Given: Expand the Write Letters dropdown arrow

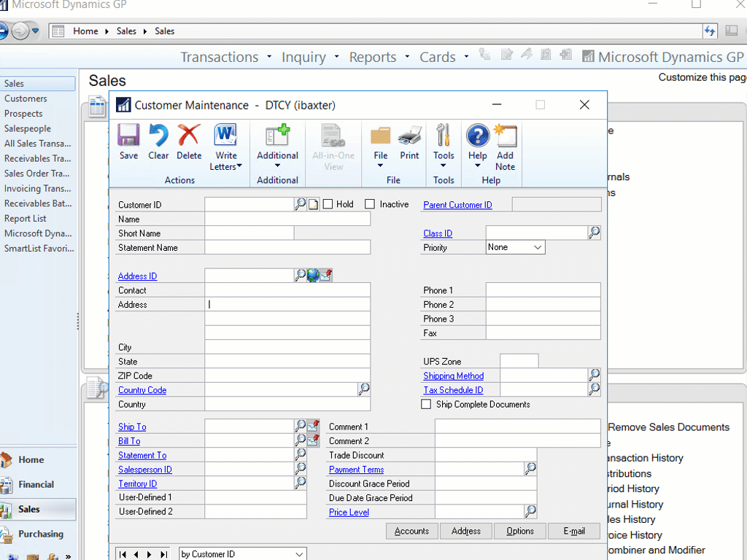Looking at the screenshot, I should (x=239, y=166).
